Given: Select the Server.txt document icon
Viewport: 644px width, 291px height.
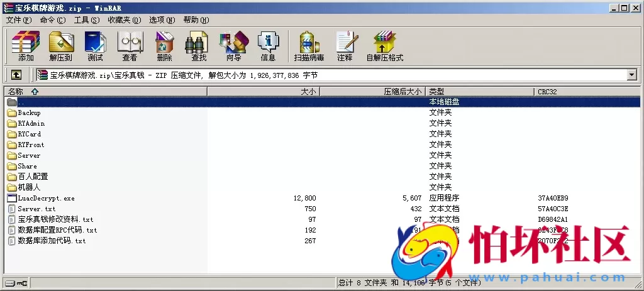Looking at the screenshot, I should click(x=12, y=209).
